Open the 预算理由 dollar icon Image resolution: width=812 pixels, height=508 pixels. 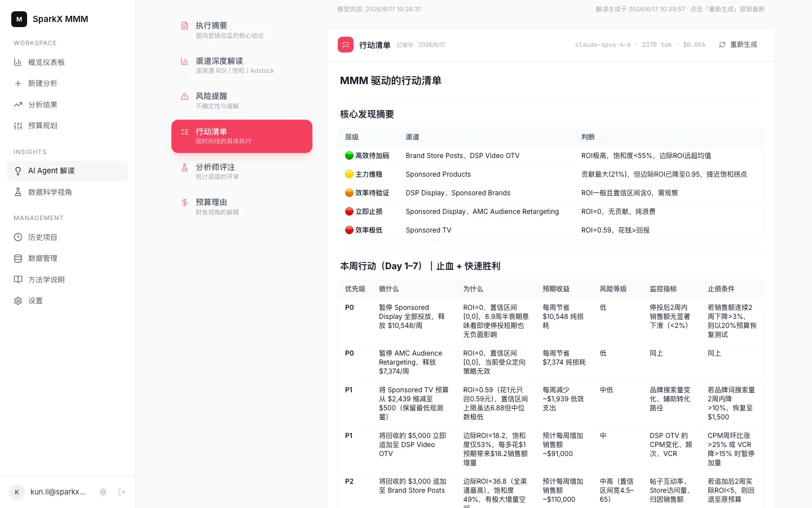click(184, 202)
